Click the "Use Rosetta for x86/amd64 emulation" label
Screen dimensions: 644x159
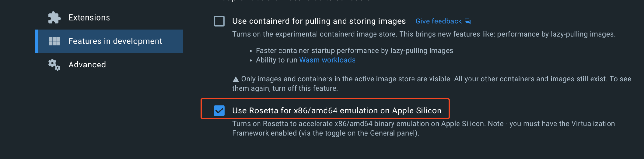(x=336, y=110)
